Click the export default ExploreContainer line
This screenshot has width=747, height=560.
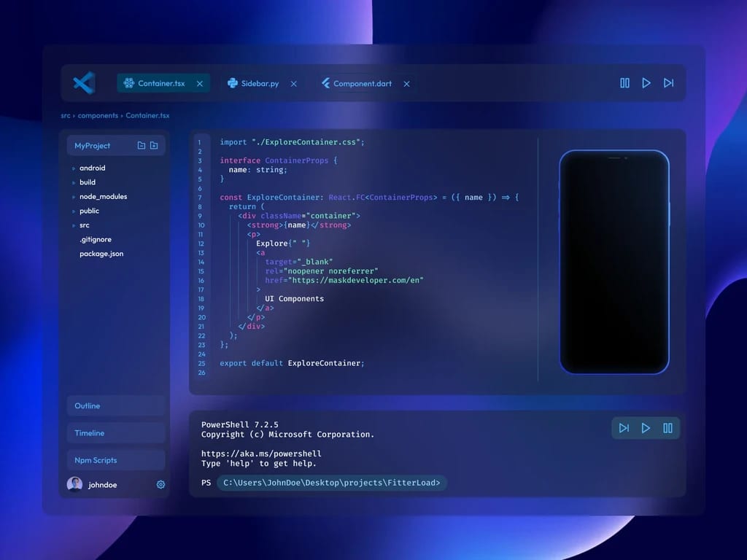tap(292, 363)
